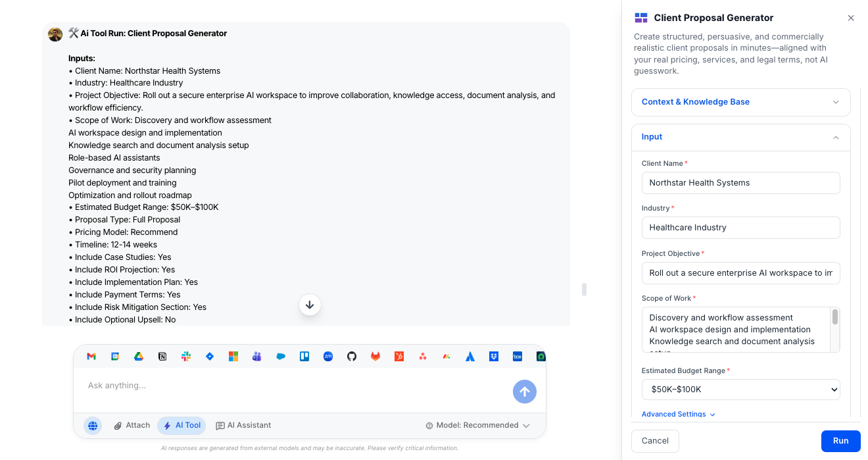The height and width of the screenshot is (460, 868).
Task: Toggle off the AI Tool mode
Action: (x=181, y=425)
